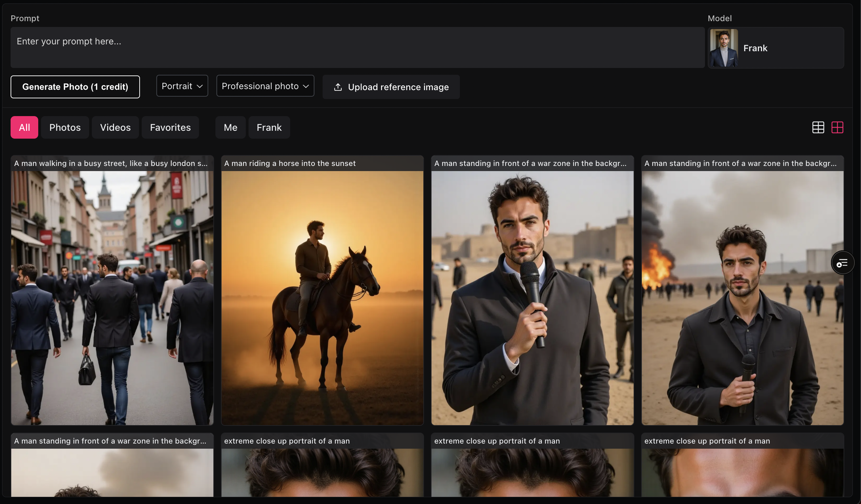This screenshot has height=504, width=861.
Task: Select the pink large grid view icon
Action: pyautogui.click(x=837, y=127)
